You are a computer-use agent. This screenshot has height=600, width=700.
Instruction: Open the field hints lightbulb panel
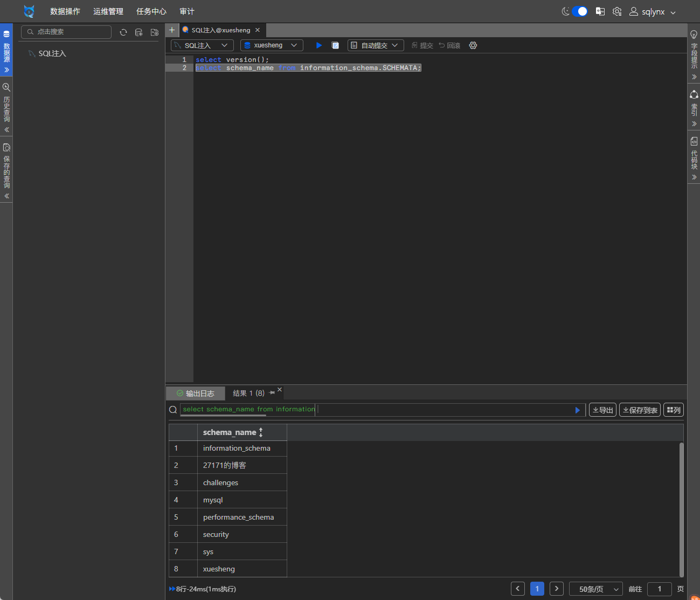click(x=694, y=35)
